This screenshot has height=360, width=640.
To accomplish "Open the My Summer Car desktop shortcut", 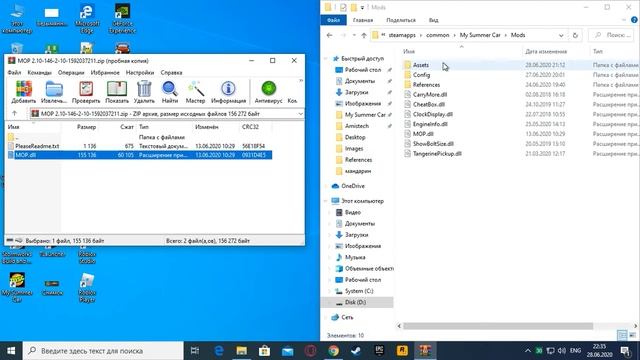I will point(17,287).
